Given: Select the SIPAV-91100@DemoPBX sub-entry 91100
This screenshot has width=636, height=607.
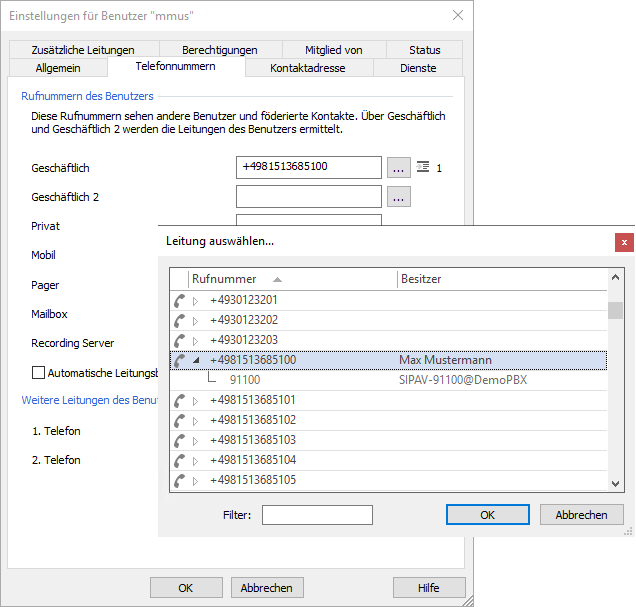Looking at the screenshot, I should pos(245,380).
